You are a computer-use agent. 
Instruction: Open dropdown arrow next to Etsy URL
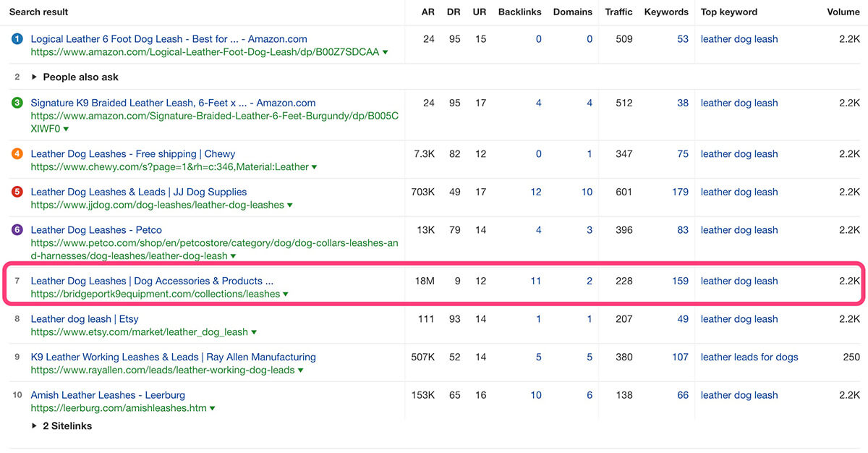(x=254, y=333)
